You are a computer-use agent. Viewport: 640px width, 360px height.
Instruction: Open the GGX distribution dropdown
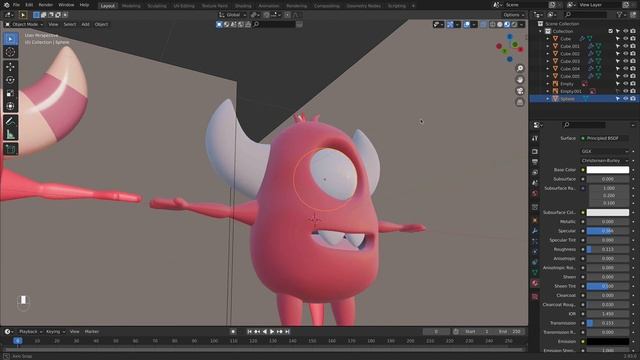(604, 151)
